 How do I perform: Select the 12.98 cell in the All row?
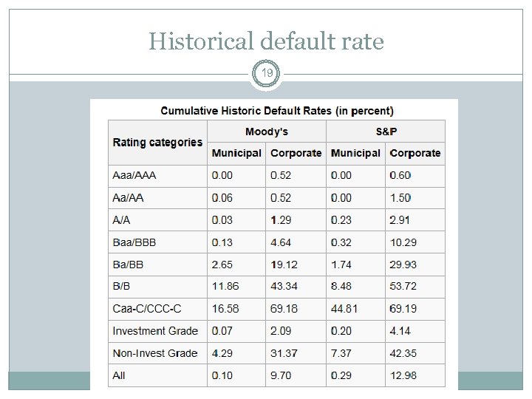coord(403,375)
